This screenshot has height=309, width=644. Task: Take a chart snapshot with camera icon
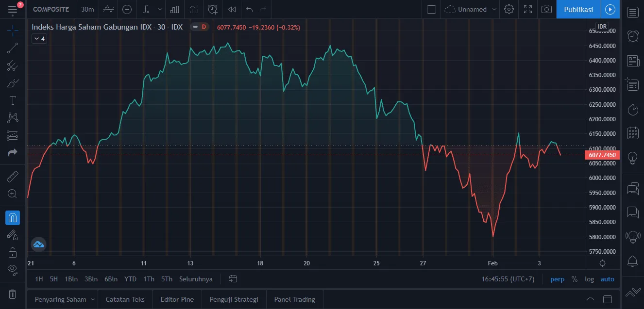click(x=546, y=9)
